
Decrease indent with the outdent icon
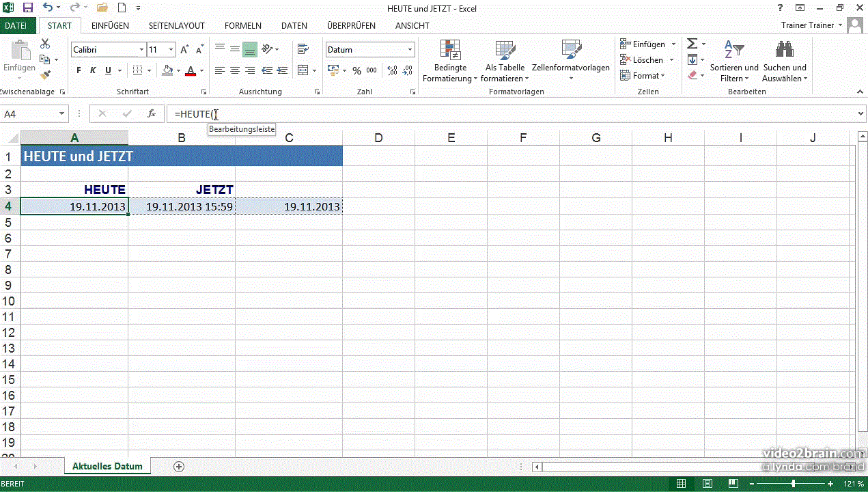coord(267,70)
